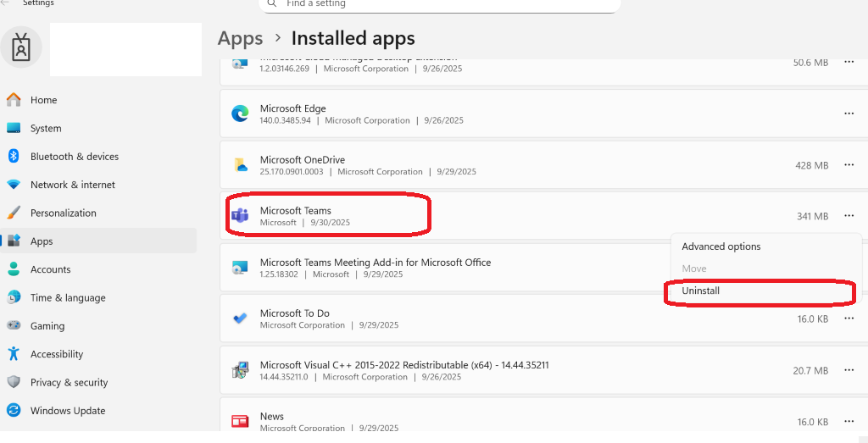Screen dimensions: 868x443
Task: Open Accounts settings
Action: 98,269
